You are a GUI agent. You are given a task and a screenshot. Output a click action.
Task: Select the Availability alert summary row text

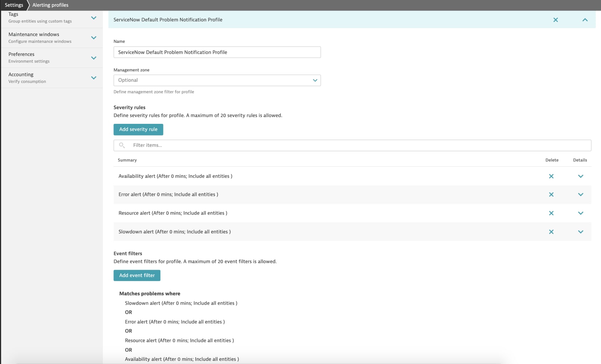[175, 176]
